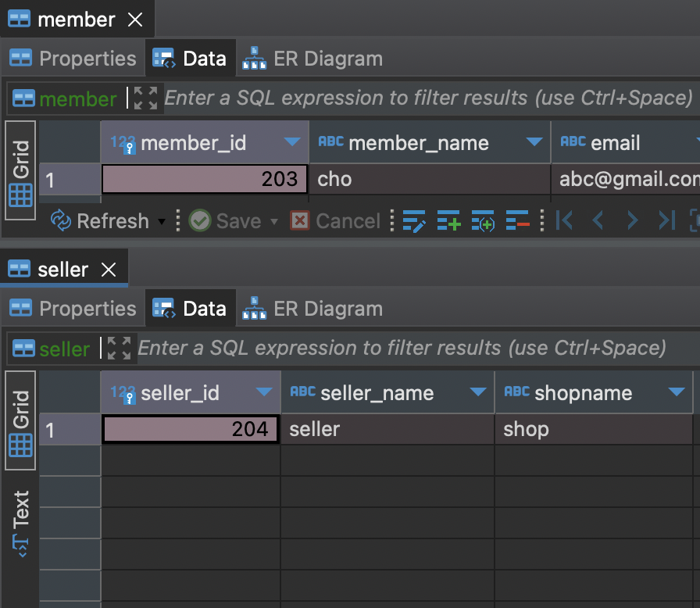This screenshot has width=700, height=608.
Task: Click the member SQL filter expression field
Action: (x=430, y=98)
